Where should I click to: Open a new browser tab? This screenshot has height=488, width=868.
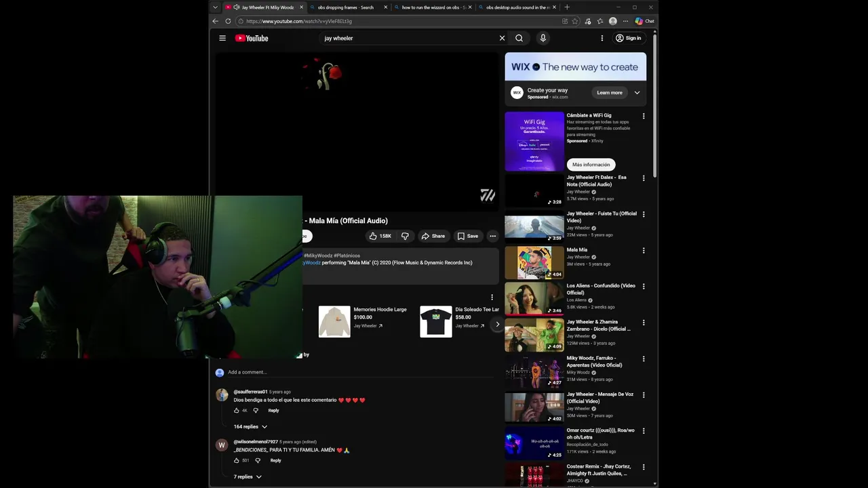[x=567, y=7]
